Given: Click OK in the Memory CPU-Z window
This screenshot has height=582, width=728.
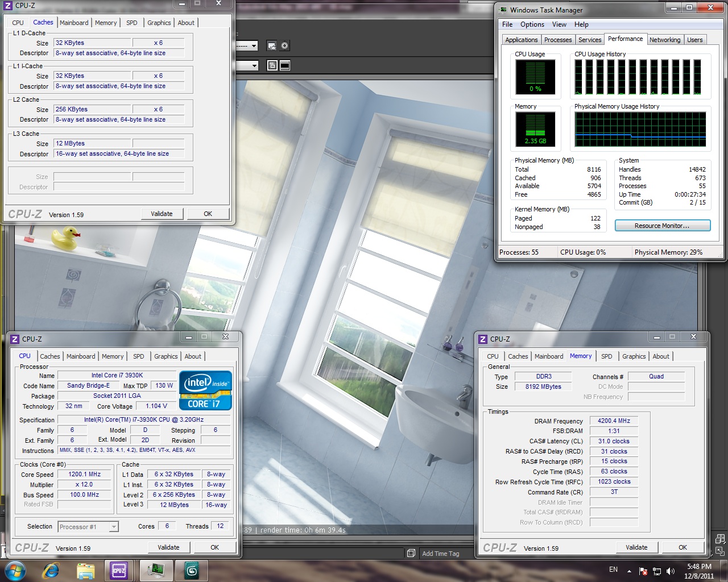Looking at the screenshot, I should (x=682, y=547).
